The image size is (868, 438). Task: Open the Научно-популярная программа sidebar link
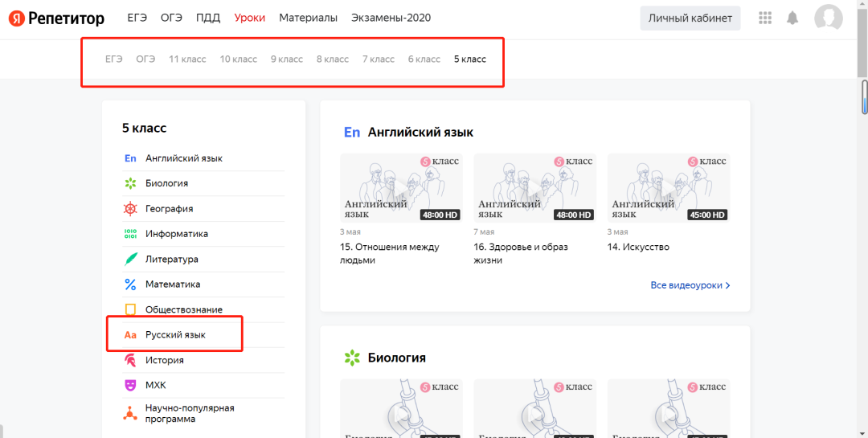coord(190,414)
